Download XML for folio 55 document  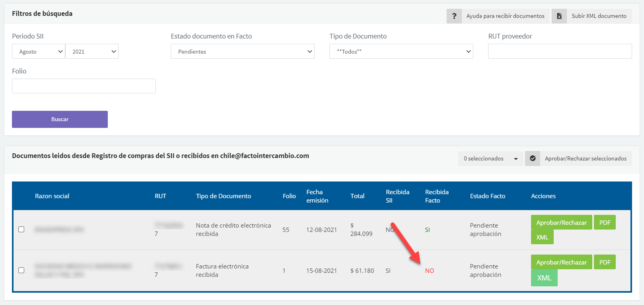[x=542, y=237]
